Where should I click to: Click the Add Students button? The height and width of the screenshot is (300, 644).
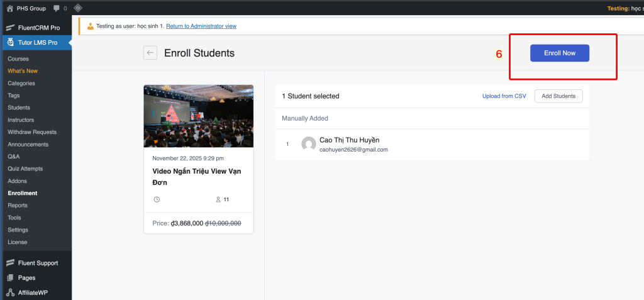pos(558,96)
